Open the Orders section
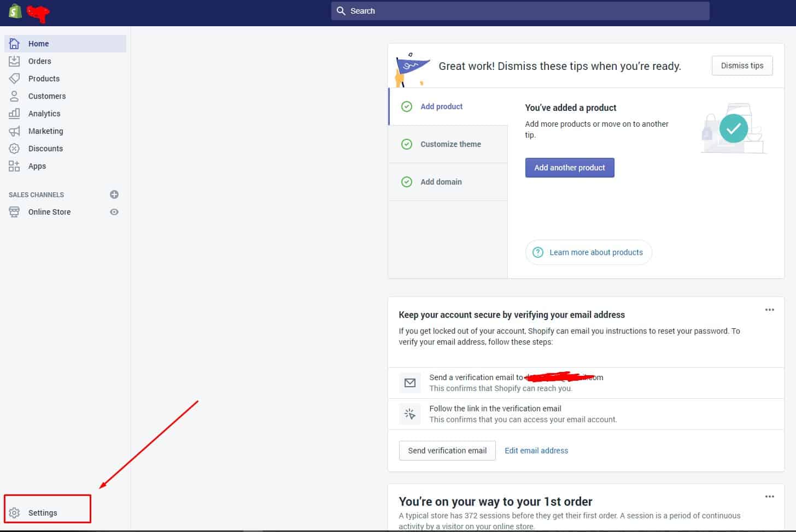Viewport: 796px width, 532px height. [x=39, y=61]
